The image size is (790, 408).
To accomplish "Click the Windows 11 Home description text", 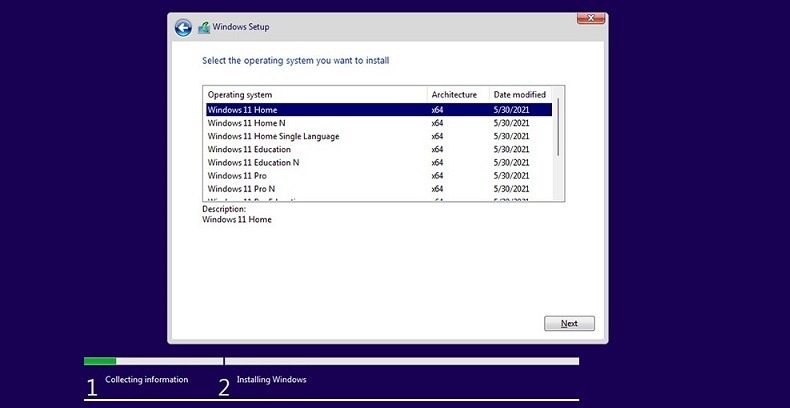I will (x=237, y=220).
